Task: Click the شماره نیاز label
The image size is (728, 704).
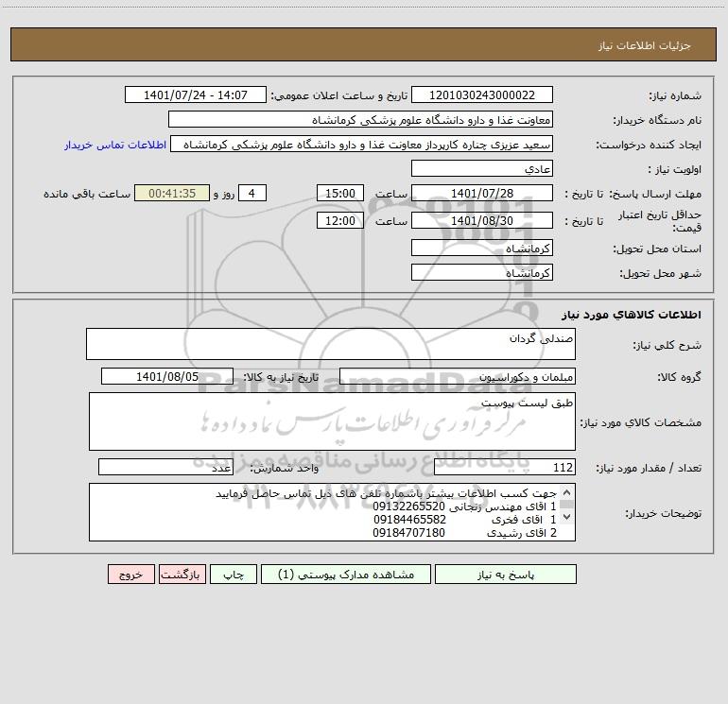Action: [x=675, y=95]
